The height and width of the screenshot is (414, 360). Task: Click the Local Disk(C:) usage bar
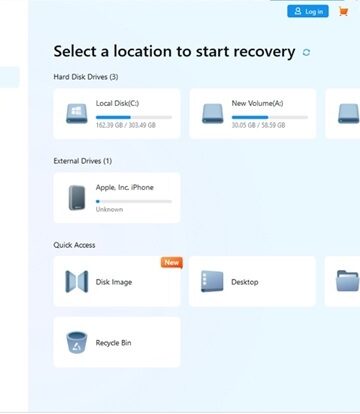pos(134,117)
